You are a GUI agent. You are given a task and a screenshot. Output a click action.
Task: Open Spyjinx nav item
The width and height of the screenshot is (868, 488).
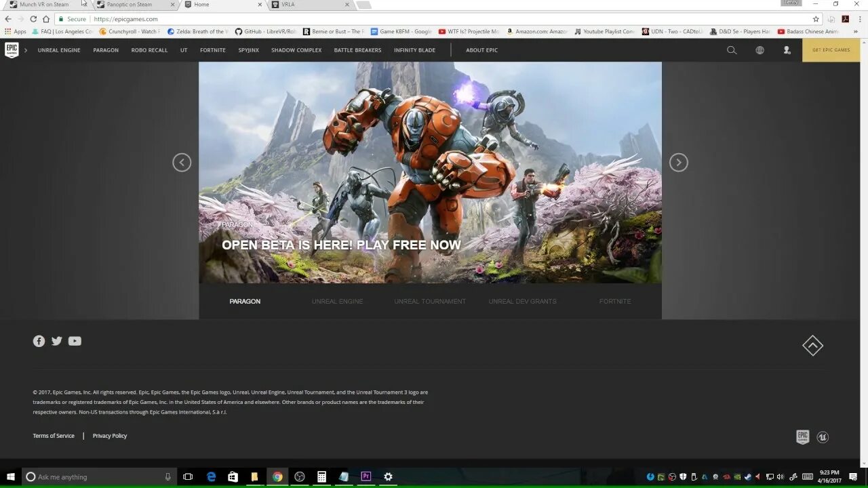[249, 50]
